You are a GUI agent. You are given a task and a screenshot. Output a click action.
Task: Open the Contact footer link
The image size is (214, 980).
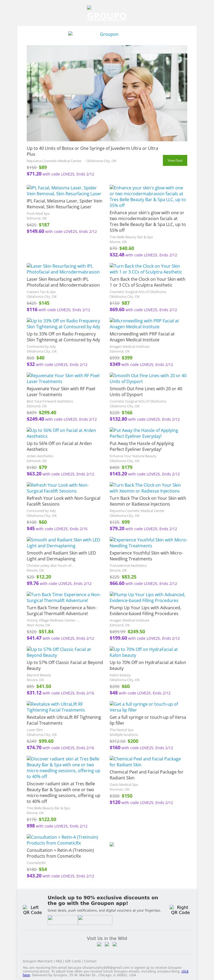click(90, 961)
